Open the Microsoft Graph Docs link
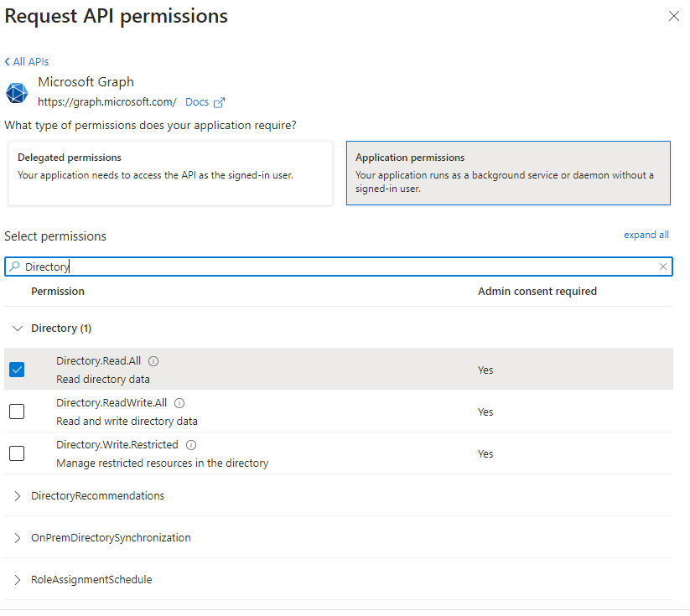690x616 pixels. point(197,102)
